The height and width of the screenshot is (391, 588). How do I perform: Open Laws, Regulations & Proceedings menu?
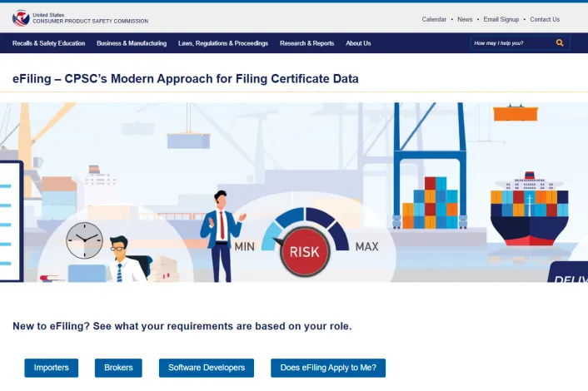point(223,43)
